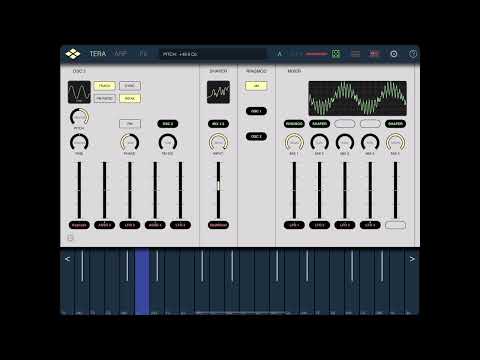This screenshot has width=480, height=360.
Task: Click the A preset slot icon
Action: [x=280, y=54]
